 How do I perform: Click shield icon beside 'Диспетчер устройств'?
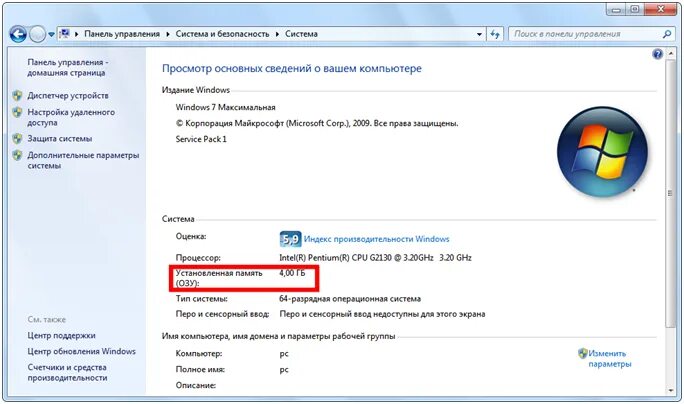[x=17, y=96]
